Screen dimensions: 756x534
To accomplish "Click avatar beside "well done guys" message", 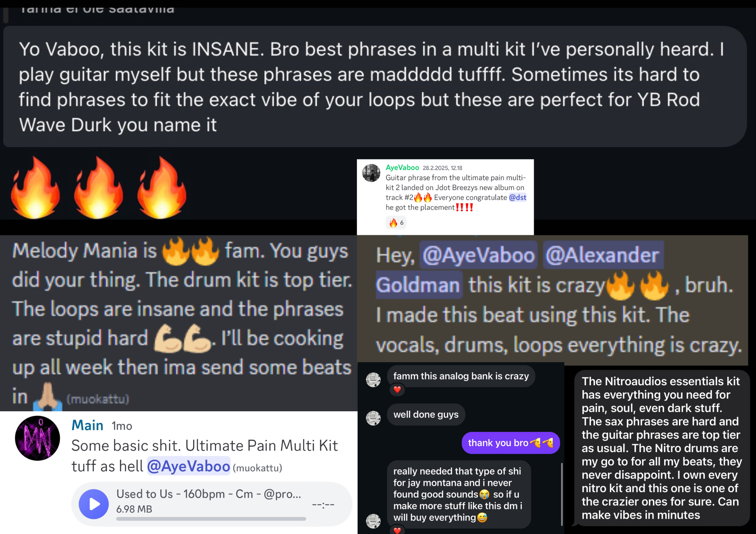I will [x=373, y=418].
